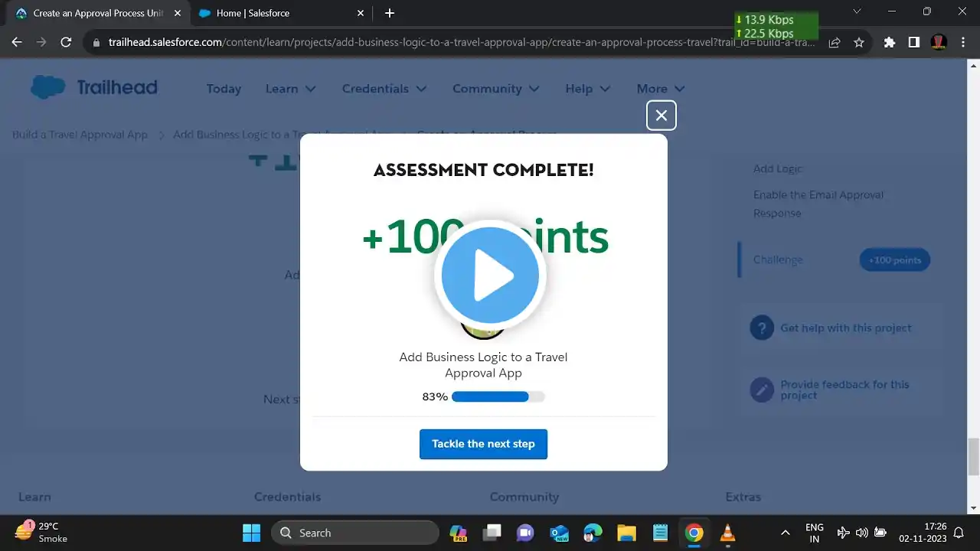Open the Windows Start menu
Viewport: 980px width, 551px height.
pyautogui.click(x=251, y=533)
